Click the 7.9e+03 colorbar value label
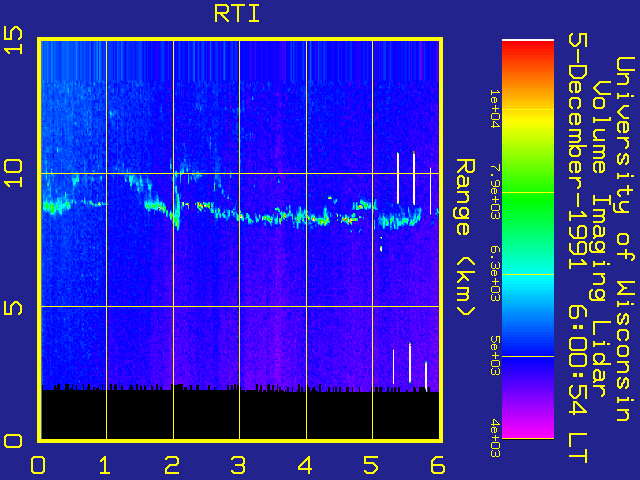 point(495,192)
